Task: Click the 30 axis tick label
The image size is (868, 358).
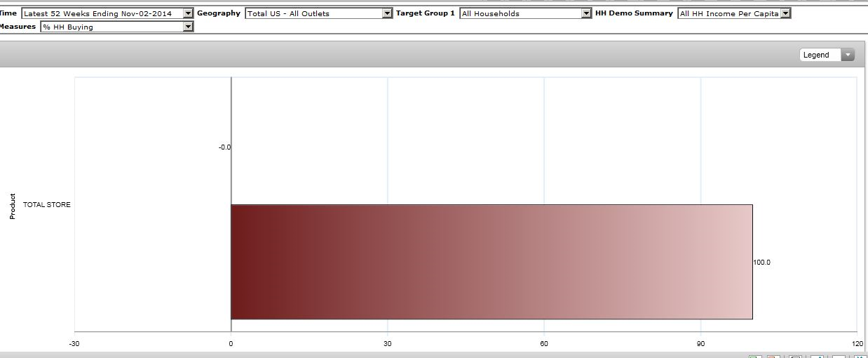Action: [387, 343]
